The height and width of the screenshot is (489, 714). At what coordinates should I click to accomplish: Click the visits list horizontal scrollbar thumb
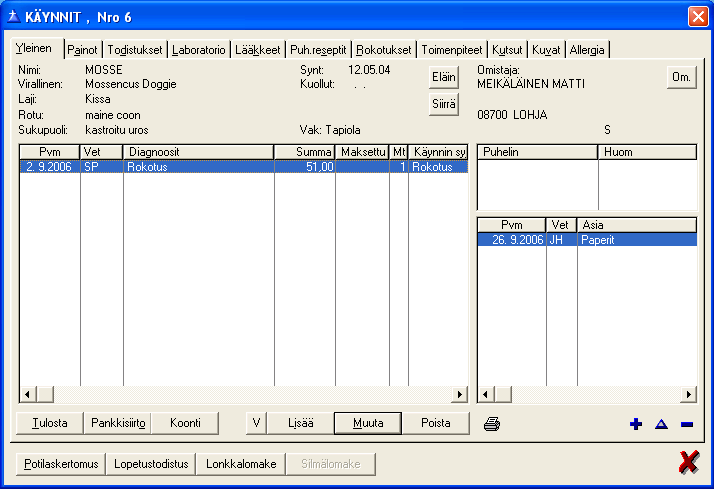pos(45,394)
